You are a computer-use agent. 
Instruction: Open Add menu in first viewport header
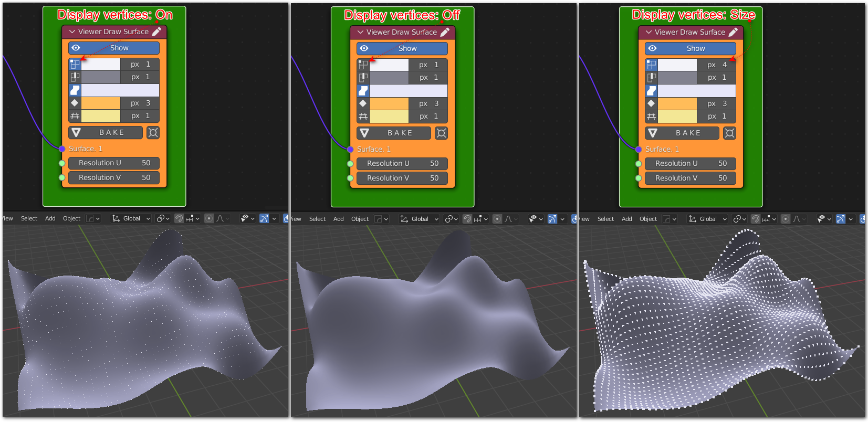(50, 218)
